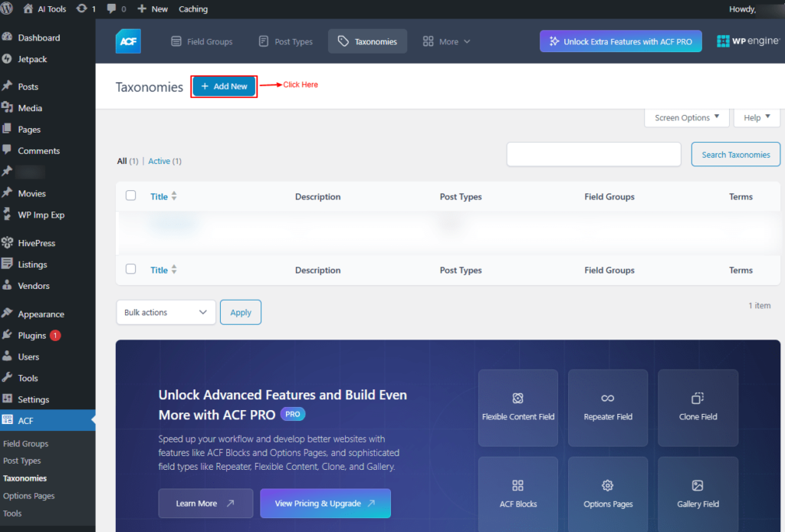785x532 pixels.
Task: Expand the More menu in ACF header
Action: coord(447,41)
